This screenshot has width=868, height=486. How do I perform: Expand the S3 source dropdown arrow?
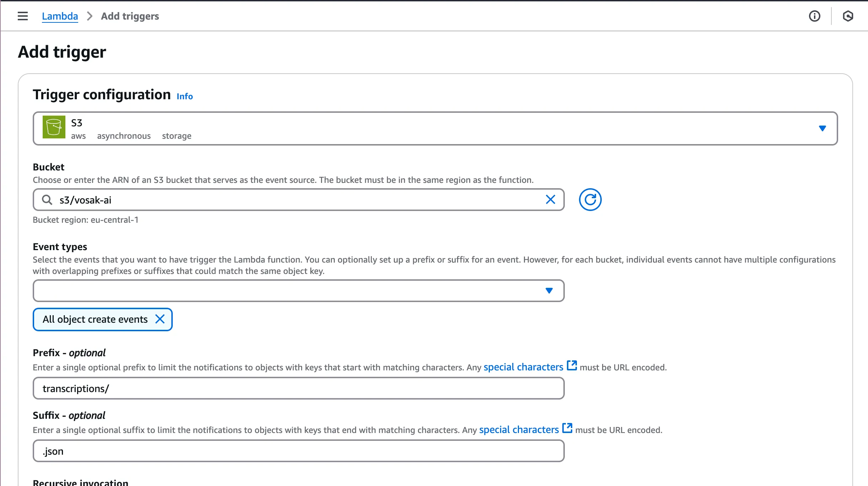(823, 128)
